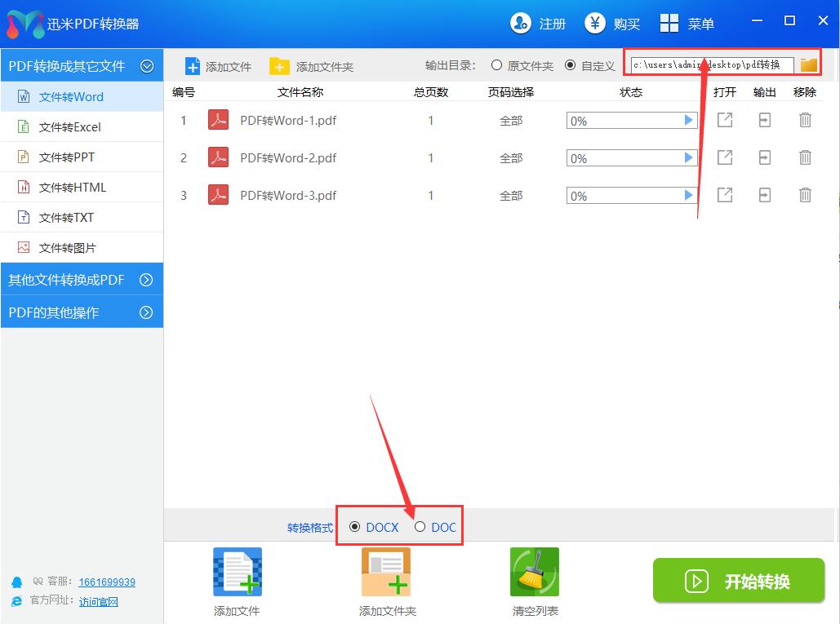Open the 注册 account registration
Screen dimensions: 840x624
(x=538, y=24)
